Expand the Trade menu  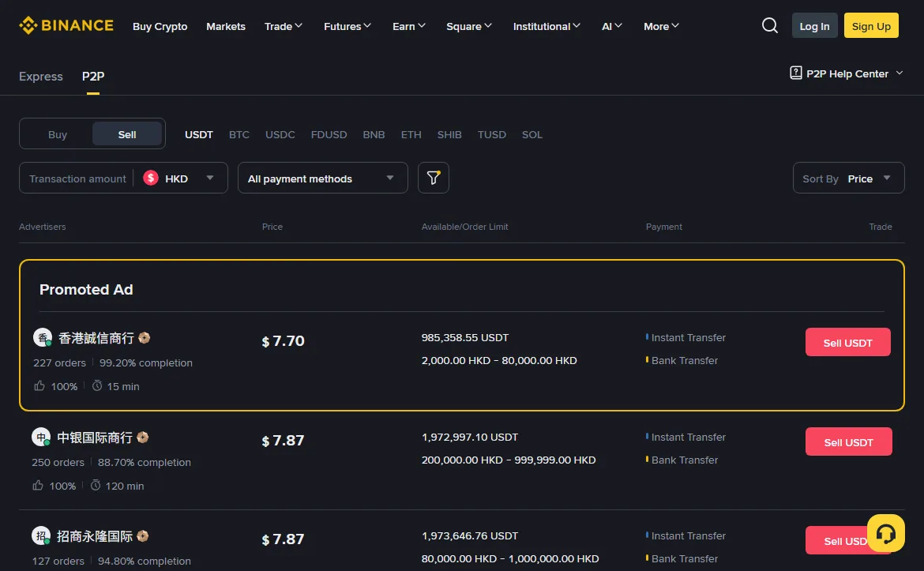[x=284, y=26]
